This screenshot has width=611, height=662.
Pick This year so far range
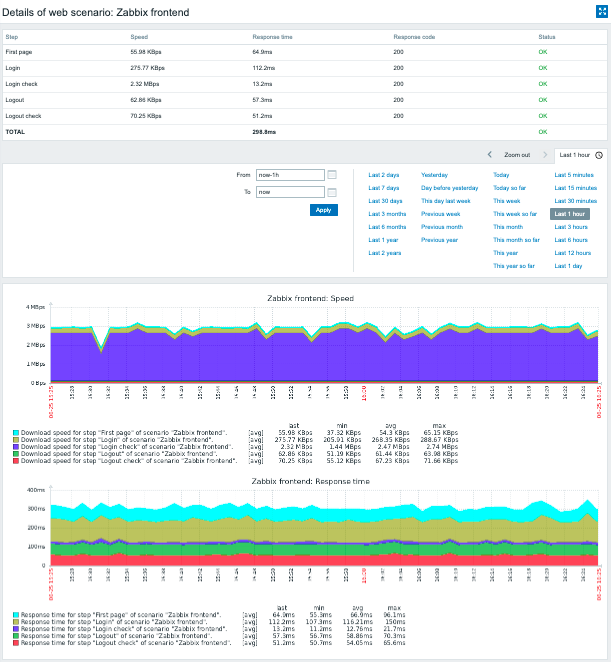click(x=513, y=266)
